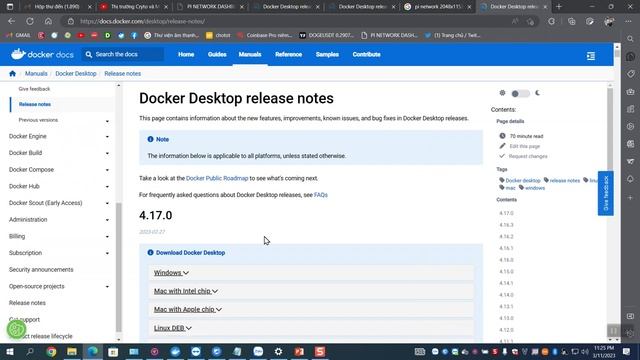The image size is (640, 360).
Task: Expand the Docker Build sidebar section
Action: pos(107,153)
